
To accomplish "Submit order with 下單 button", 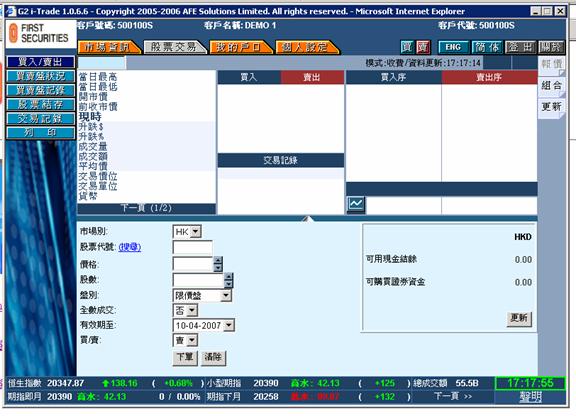I will 185,357.
